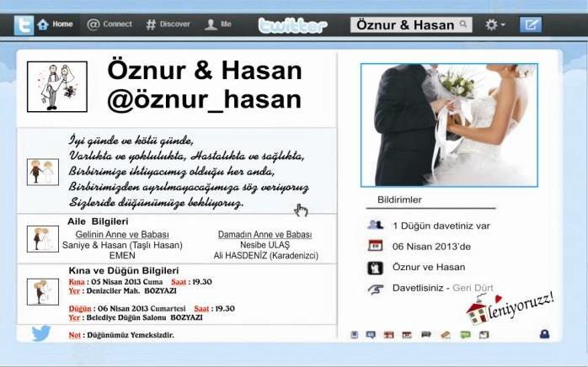The width and height of the screenshot is (588, 367).
Task: Click the Öznur ve Hasan notification text
Action: [429, 267]
